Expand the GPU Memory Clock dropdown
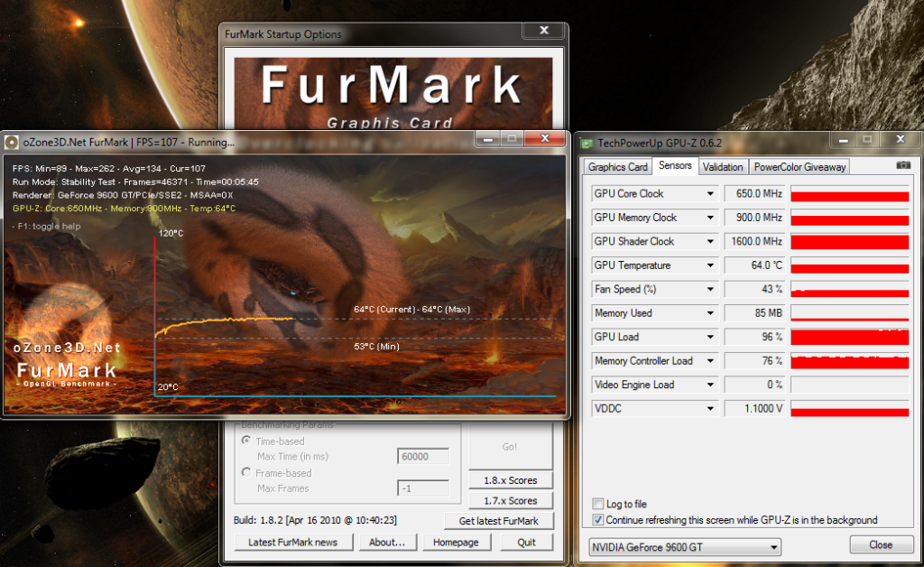 (x=710, y=218)
